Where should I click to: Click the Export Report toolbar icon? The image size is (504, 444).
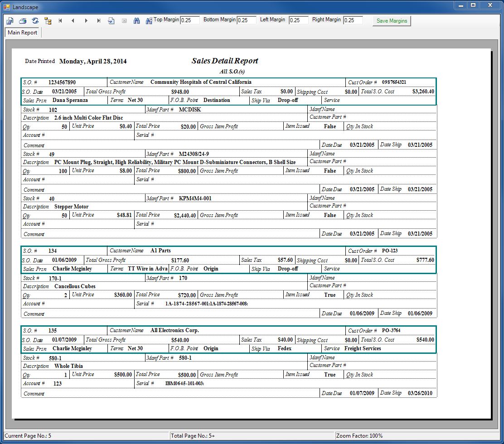pos(10,21)
